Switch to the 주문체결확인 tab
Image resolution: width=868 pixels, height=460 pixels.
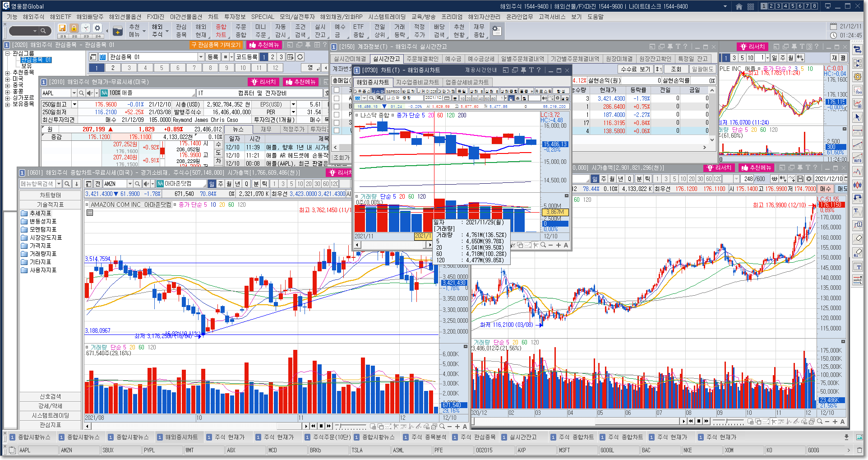(422, 59)
